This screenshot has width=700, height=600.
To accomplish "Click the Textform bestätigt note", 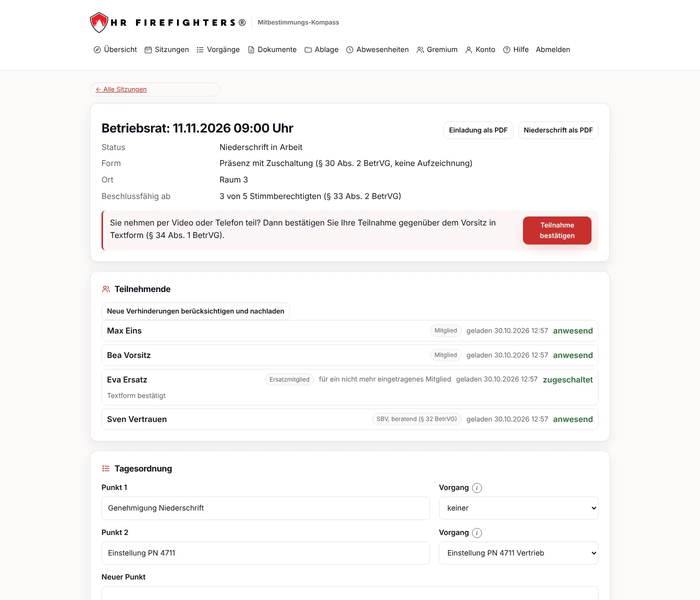I will pyautogui.click(x=136, y=395).
